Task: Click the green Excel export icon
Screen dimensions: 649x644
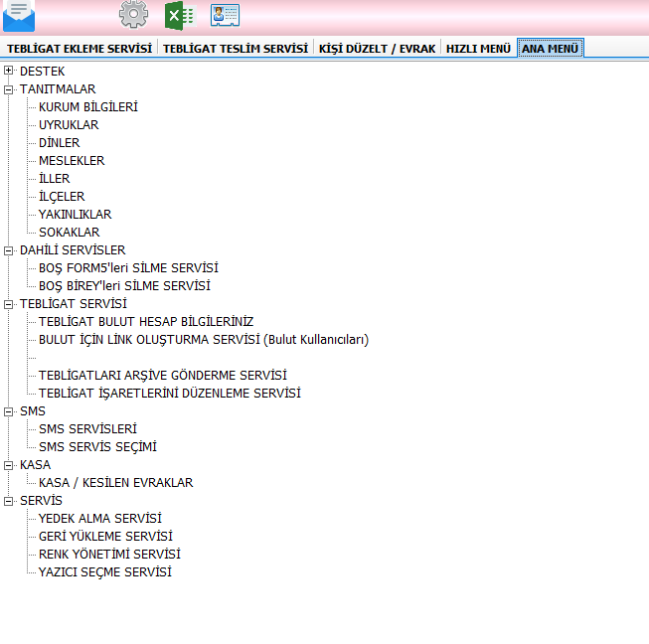Action: [179, 15]
